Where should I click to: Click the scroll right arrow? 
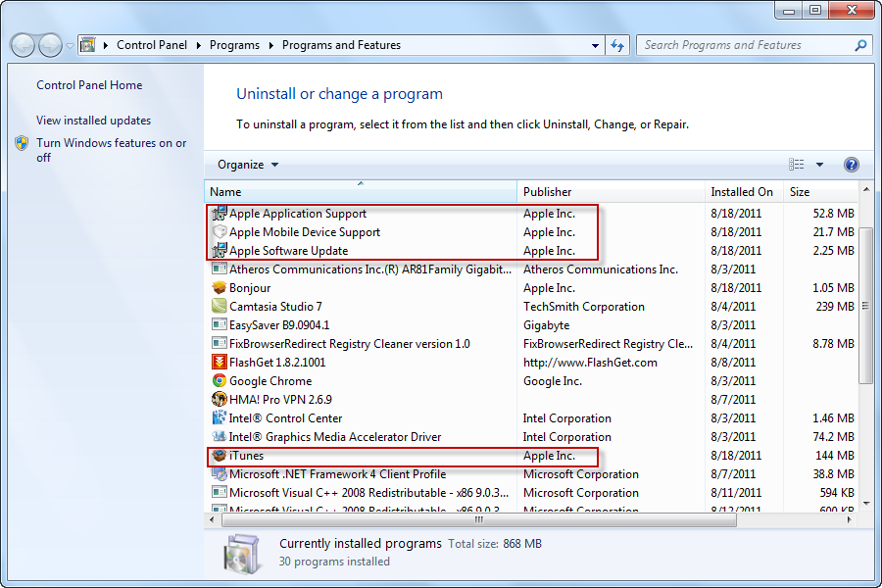click(850, 520)
